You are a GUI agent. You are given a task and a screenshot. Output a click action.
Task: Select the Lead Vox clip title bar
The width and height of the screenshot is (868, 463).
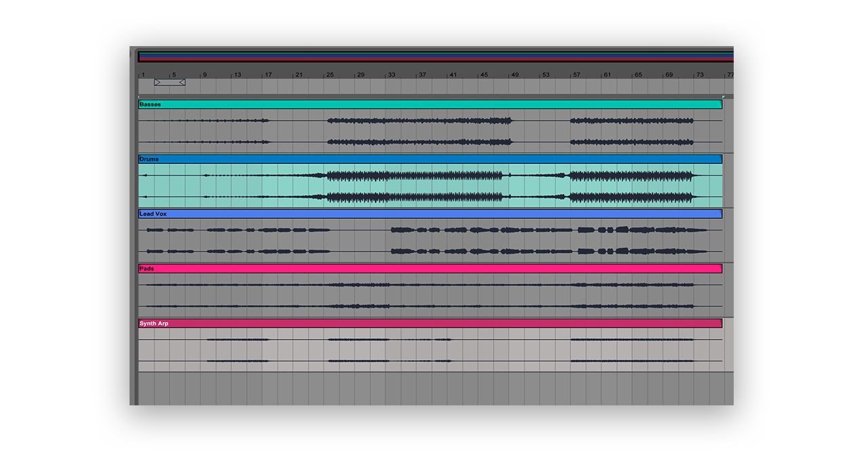[x=431, y=214]
